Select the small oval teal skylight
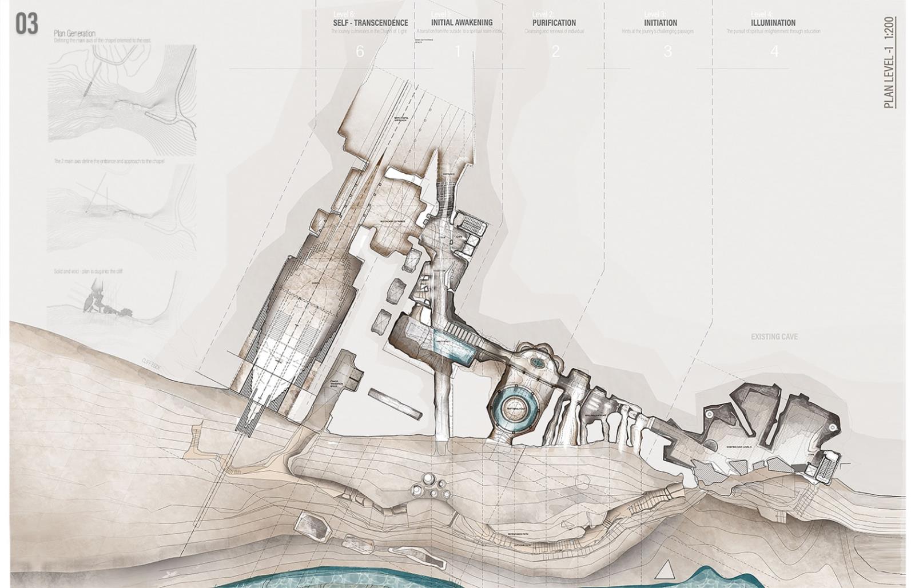Image resolution: width=915 pixels, height=588 pixels. (538, 362)
